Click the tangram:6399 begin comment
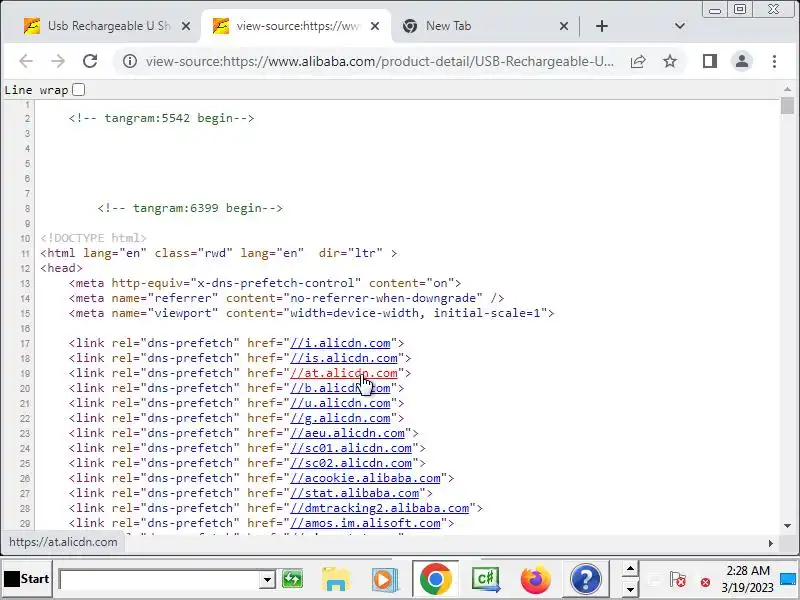This screenshot has height=600, width=800. click(x=190, y=208)
